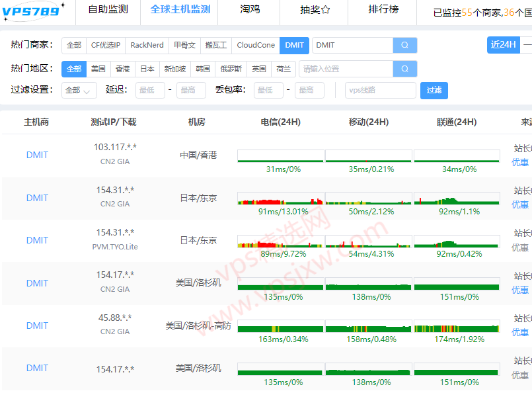Filter region by 韩国

(203, 69)
